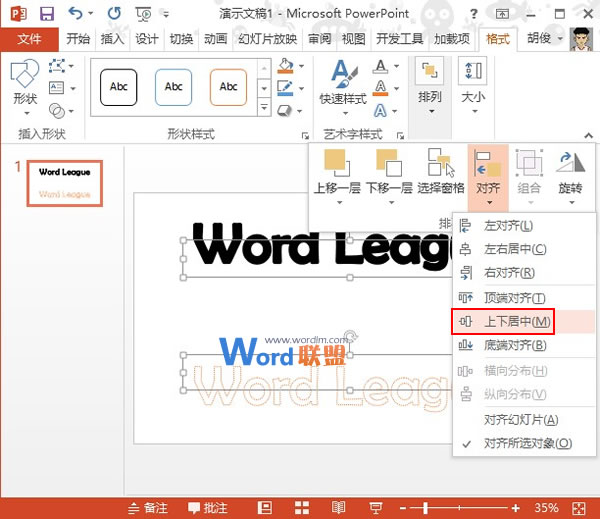Image resolution: width=600 pixels, height=519 pixels.
Task: Choose Align Bottom from menu
Action: [524, 345]
